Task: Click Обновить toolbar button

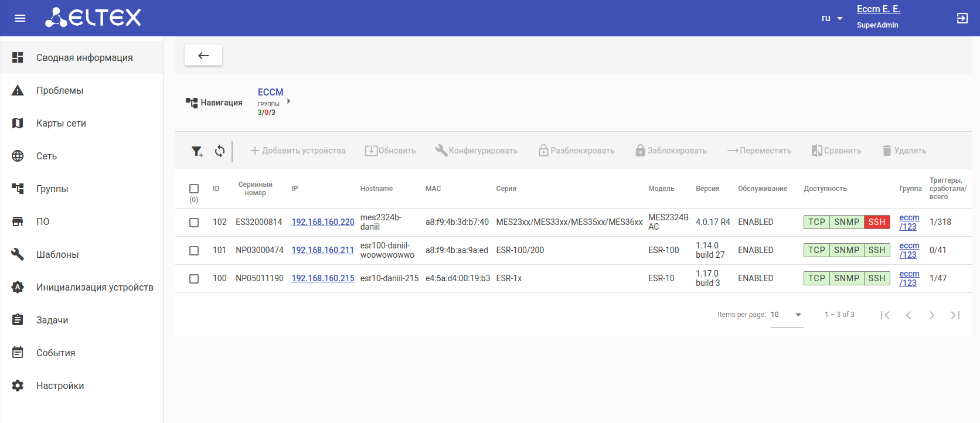Action: 390,151
